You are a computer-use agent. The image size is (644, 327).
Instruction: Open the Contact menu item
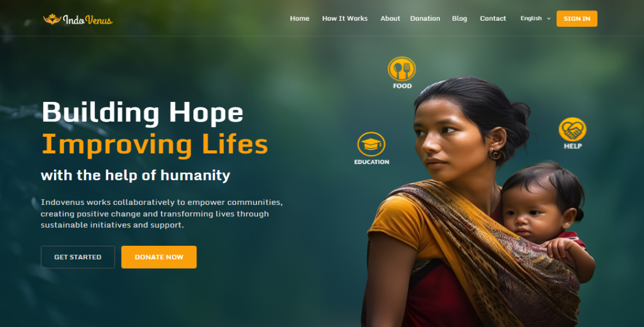point(493,19)
